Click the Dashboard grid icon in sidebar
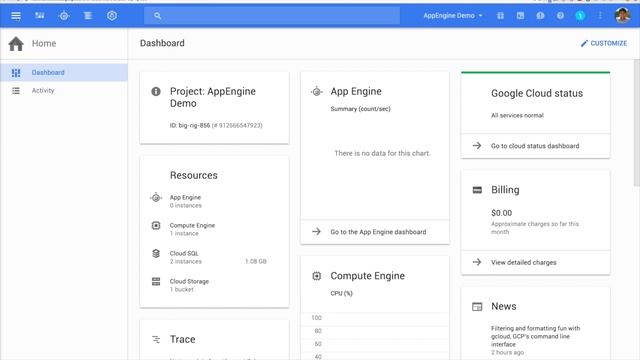640x360 pixels. click(x=16, y=73)
